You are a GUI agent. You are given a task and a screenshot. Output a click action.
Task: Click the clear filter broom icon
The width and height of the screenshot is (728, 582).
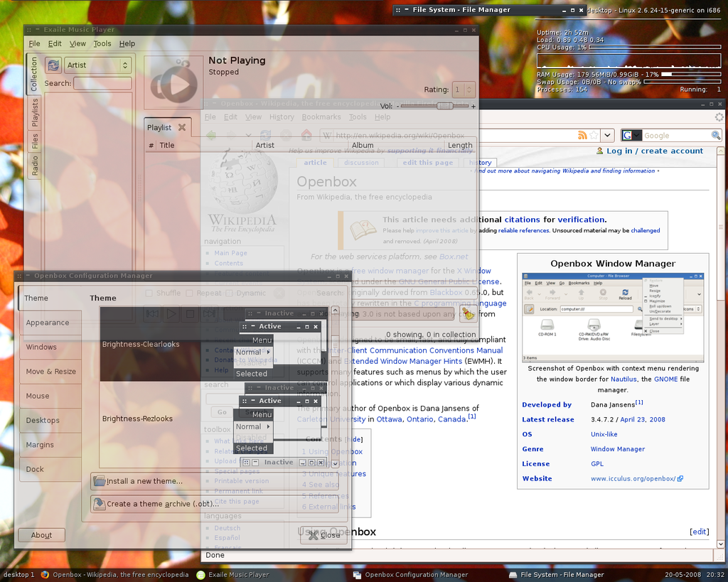tap(467, 313)
